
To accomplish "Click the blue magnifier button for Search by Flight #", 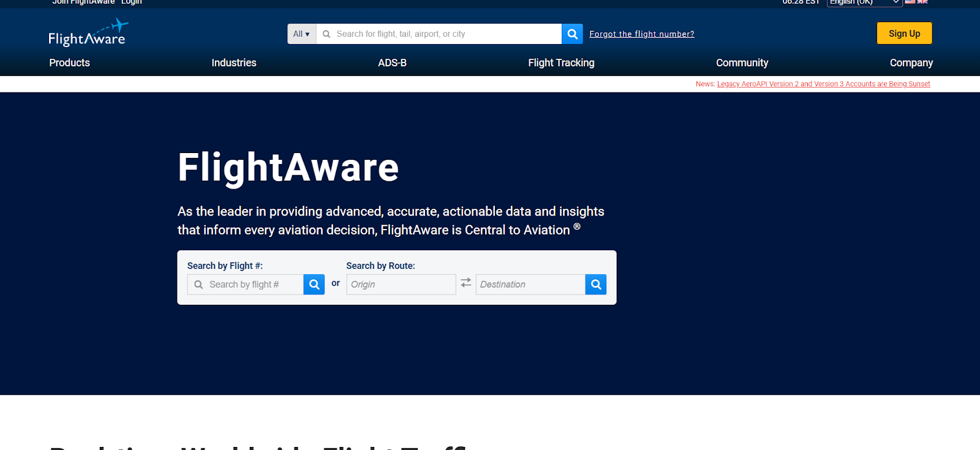I will [314, 284].
